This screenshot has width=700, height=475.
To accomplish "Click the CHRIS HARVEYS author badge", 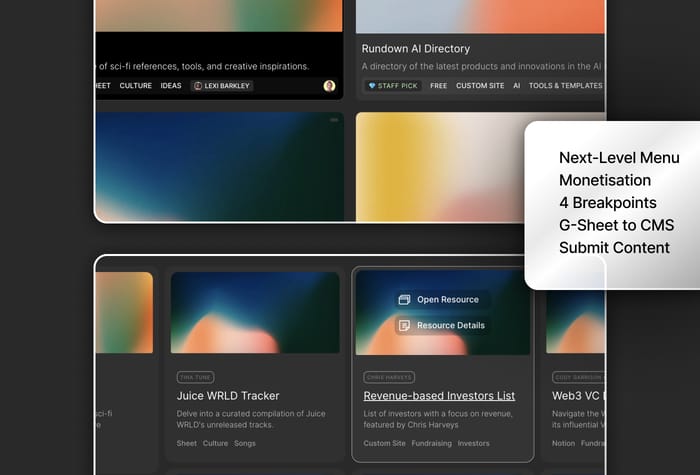I will coord(389,377).
